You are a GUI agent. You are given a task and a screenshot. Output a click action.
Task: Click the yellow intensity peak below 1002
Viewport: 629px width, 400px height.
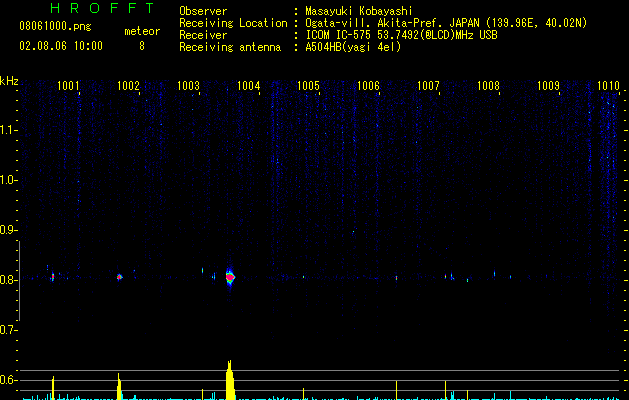pos(119,386)
